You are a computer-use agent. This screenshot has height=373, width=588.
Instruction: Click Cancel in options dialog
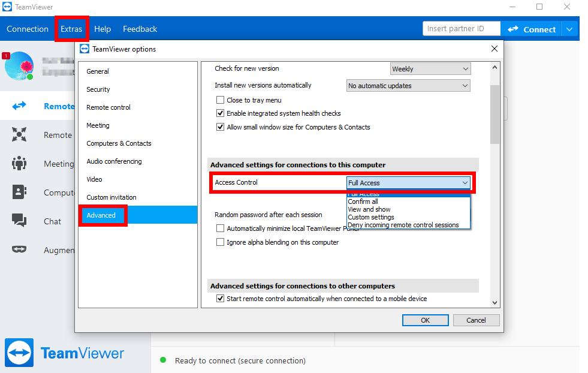[476, 320]
